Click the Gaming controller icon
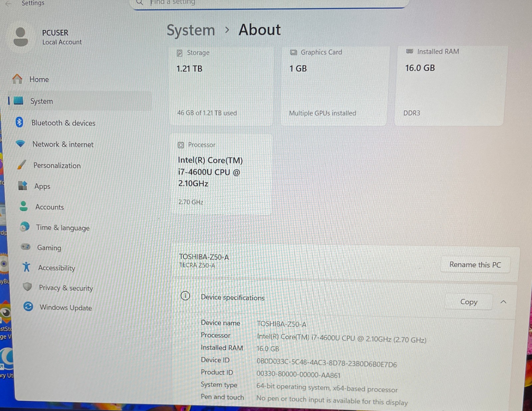 (x=26, y=247)
